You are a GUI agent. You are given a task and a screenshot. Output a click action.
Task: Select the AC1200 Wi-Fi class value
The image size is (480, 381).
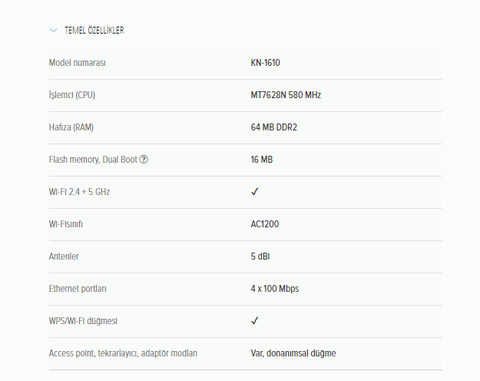click(x=265, y=224)
